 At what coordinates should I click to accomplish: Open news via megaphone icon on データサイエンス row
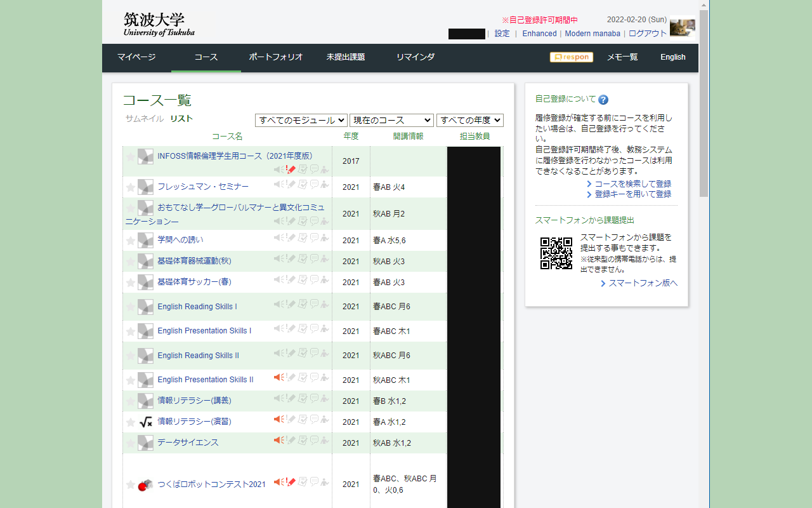click(x=277, y=440)
